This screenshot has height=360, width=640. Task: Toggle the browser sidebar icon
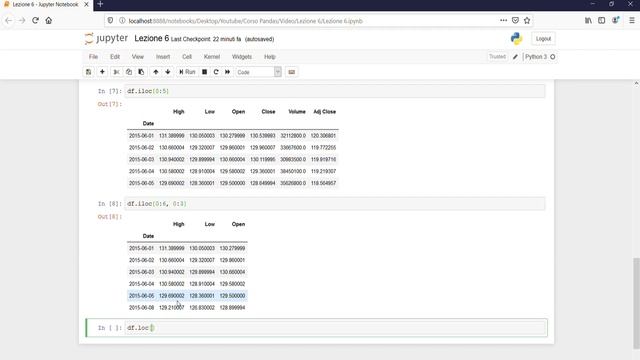pos(602,20)
